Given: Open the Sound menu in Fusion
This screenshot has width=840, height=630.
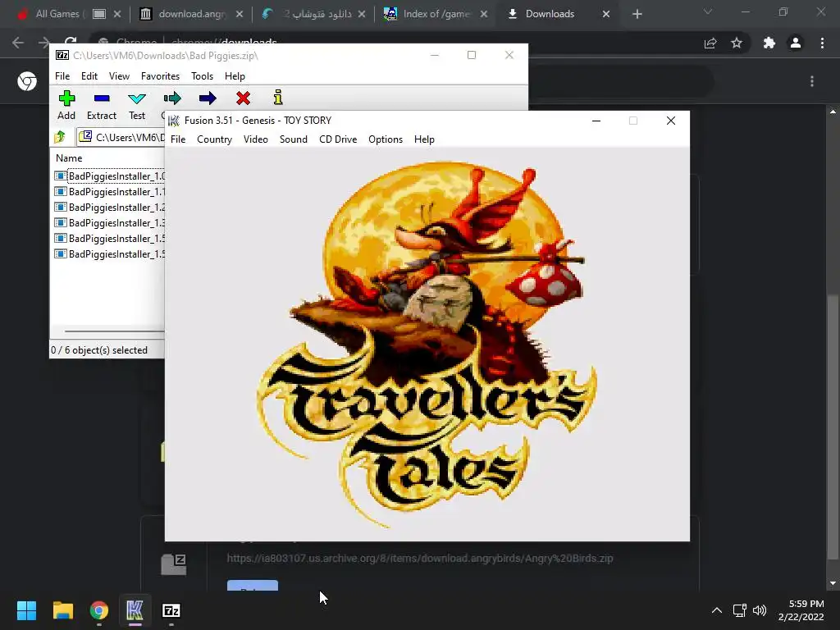Looking at the screenshot, I should click(x=294, y=139).
